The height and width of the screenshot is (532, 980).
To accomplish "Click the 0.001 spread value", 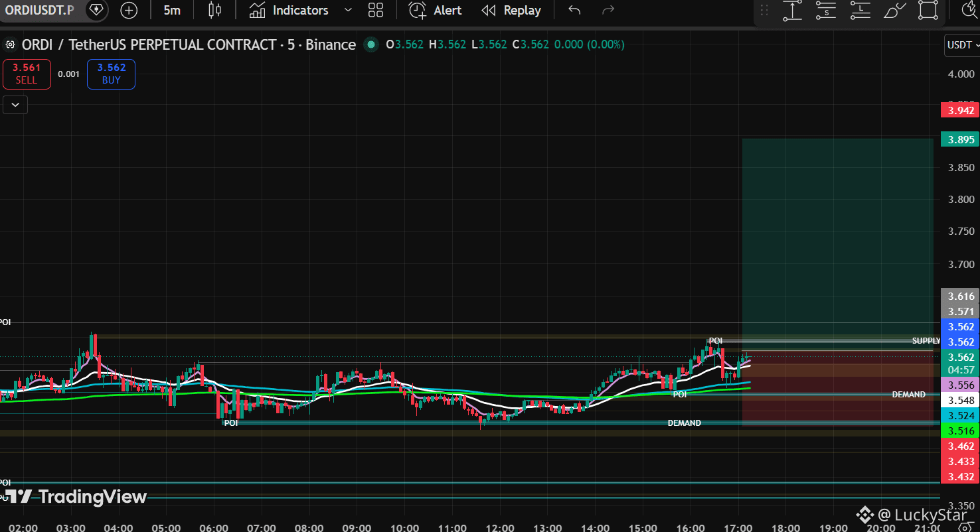I will [x=68, y=74].
